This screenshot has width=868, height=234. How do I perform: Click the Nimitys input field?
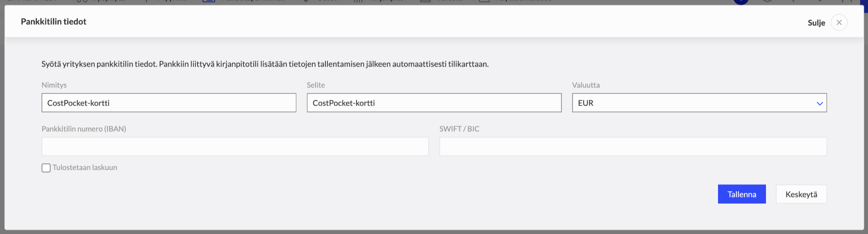168,103
